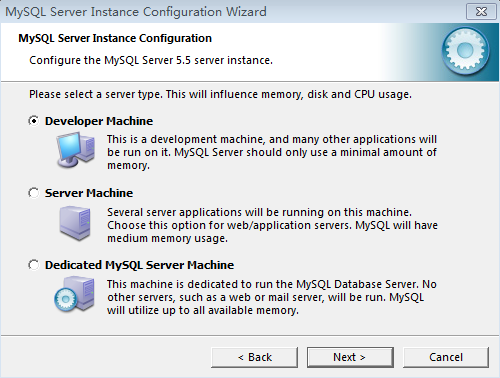
Task: Select the Developer Machine radio button
Action: (34, 121)
